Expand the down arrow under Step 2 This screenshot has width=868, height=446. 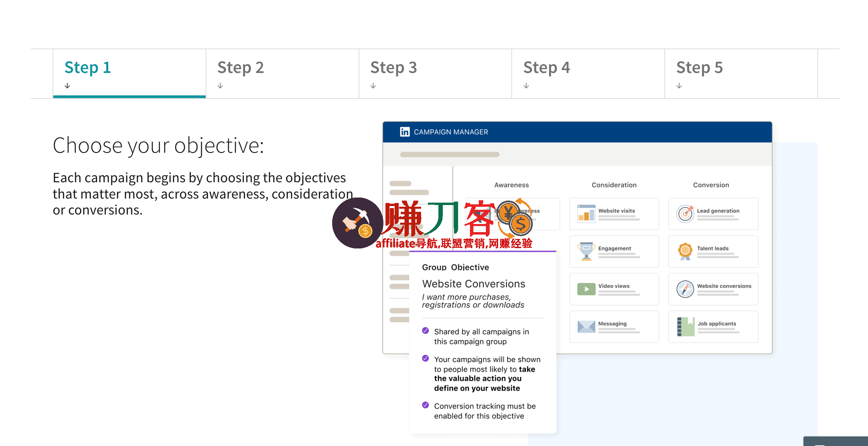tap(220, 86)
